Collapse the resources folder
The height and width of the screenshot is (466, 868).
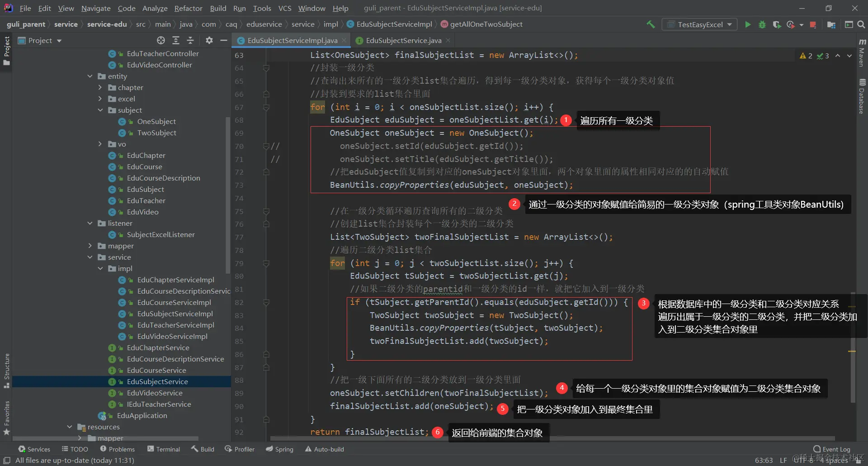coord(70,427)
